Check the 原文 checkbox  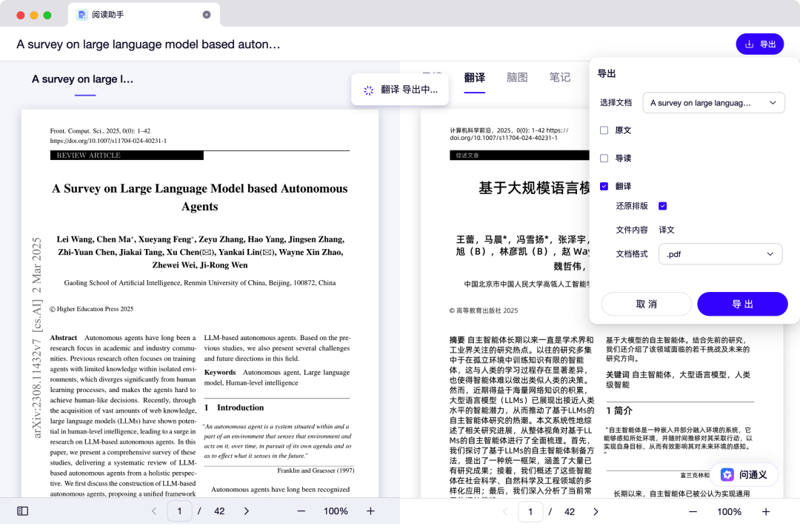tap(604, 130)
